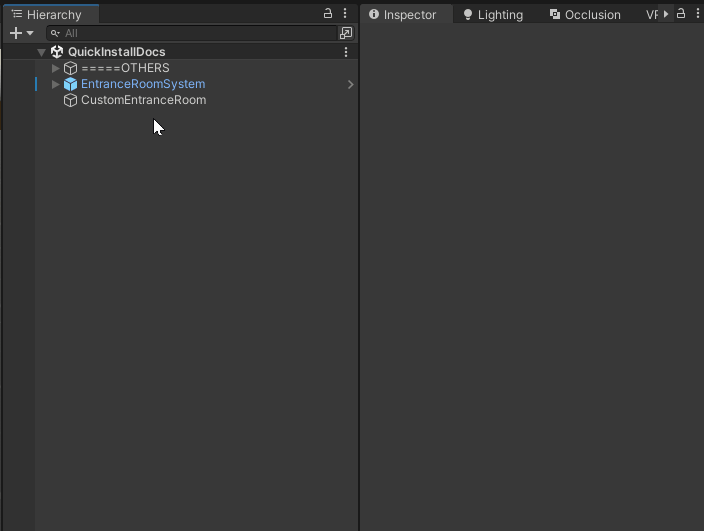The height and width of the screenshot is (531, 704).
Task: Show hidden tabs with the overflow arrow
Action: (x=666, y=14)
